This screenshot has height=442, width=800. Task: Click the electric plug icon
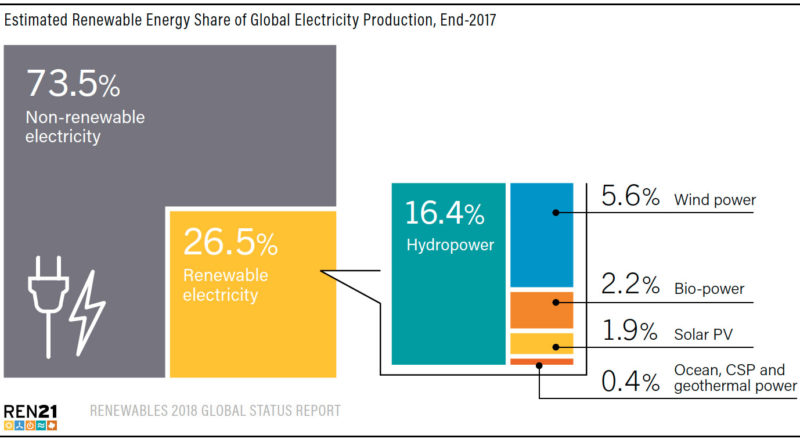click(48, 307)
